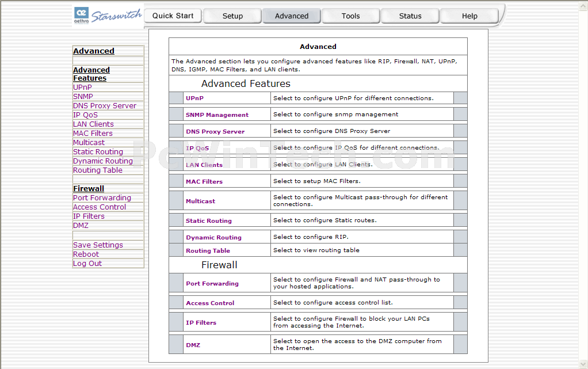Click 'Select to configure access control list.' text
Viewport: 588px width, 369px height.
333,303
